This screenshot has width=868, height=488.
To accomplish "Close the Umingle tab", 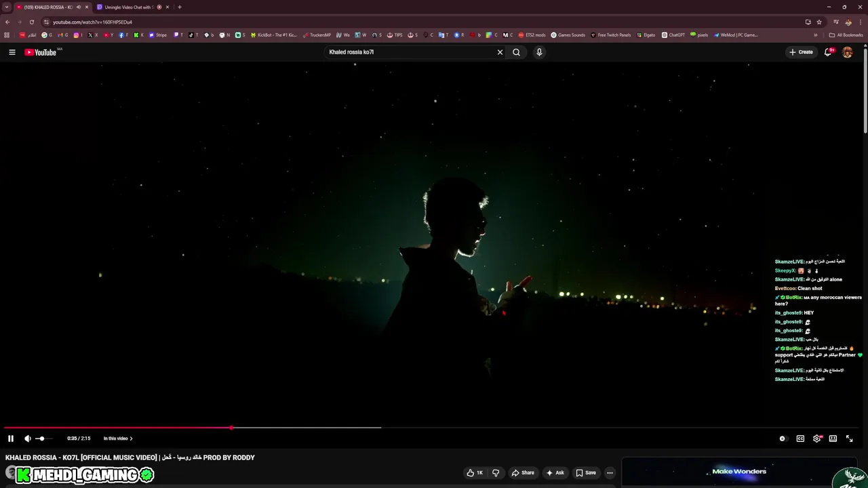I will [x=167, y=7].
